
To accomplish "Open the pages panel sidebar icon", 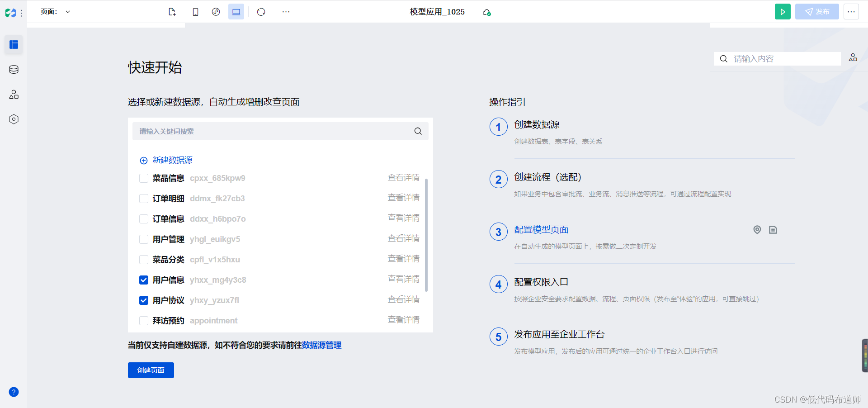I will pos(14,44).
